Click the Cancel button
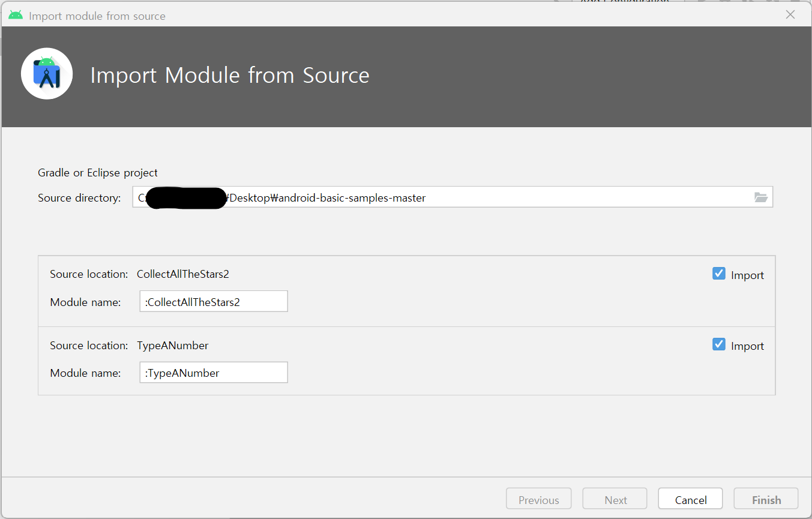This screenshot has width=812, height=519. pyautogui.click(x=690, y=499)
